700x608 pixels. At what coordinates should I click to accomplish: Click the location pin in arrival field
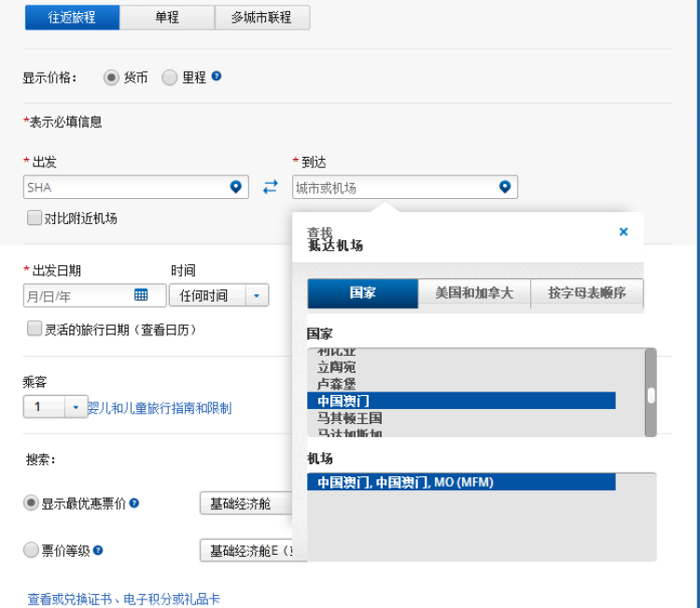(x=505, y=187)
